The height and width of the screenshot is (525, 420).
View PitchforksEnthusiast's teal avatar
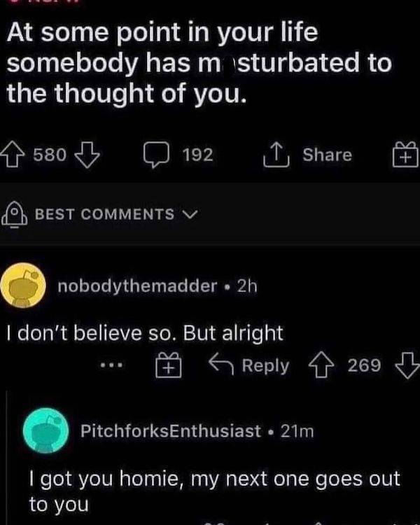pyautogui.click(x=46, y=430)
